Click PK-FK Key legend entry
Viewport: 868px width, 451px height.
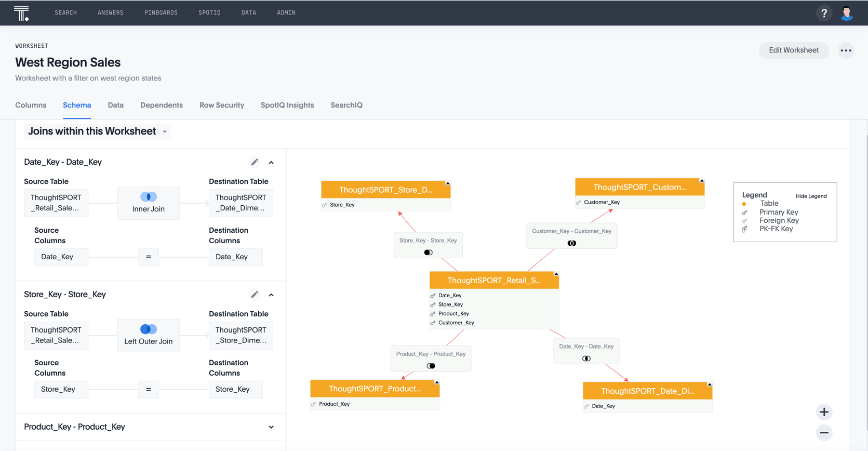coord(776,229)
